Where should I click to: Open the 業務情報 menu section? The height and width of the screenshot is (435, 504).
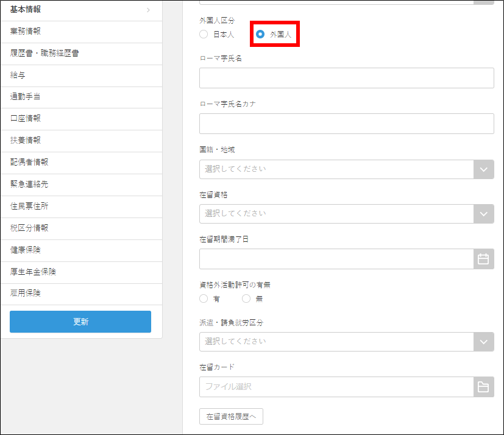(81, 31)
